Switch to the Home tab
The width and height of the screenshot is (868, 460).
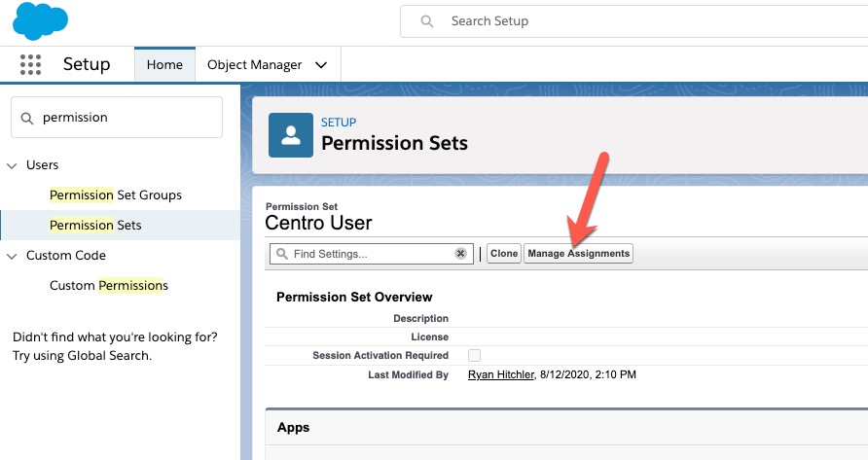pos(164,64)
